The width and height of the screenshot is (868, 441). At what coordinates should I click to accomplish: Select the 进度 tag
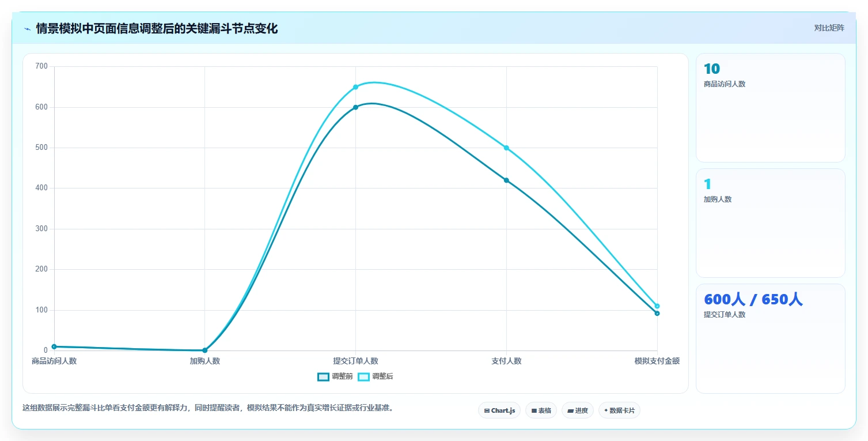577,410
